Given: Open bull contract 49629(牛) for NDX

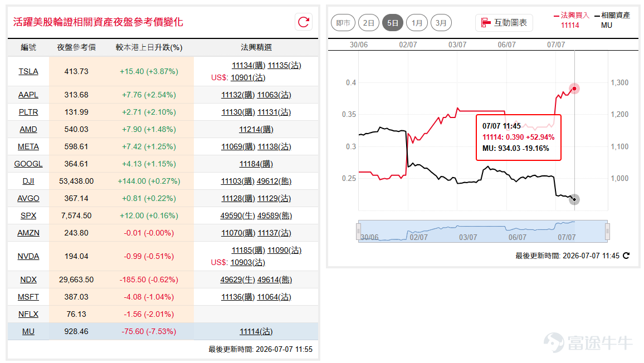Looking at the screenshot, I should (x=237, y=279).
